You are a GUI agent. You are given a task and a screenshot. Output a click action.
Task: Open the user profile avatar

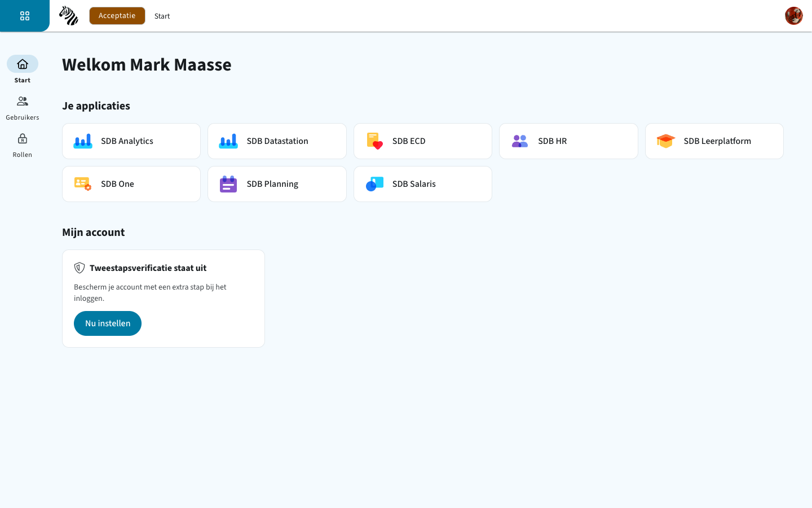point(793,16)
